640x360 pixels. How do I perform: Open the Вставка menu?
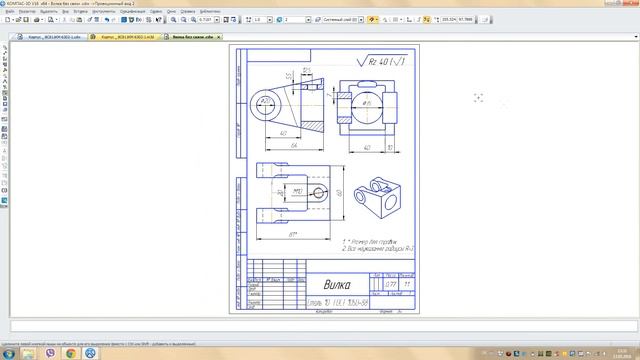coord(80,11)
